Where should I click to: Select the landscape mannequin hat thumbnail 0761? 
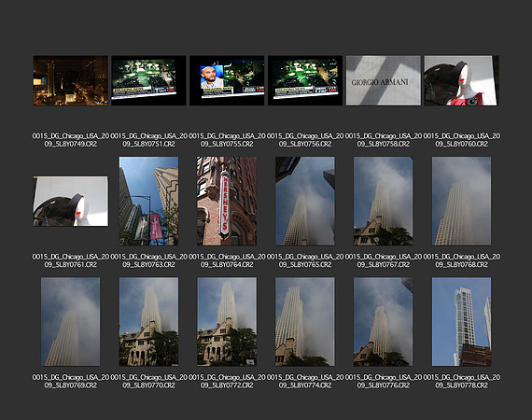coord(71,202)
